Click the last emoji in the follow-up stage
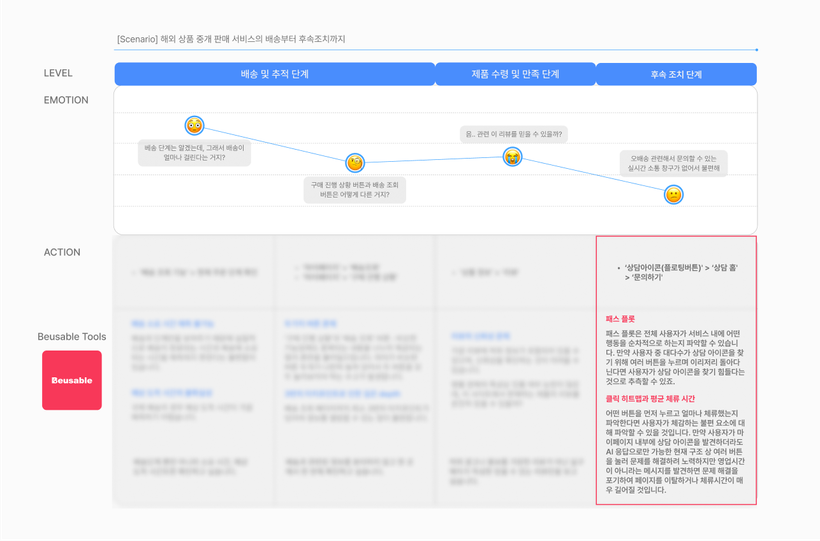The width and height of the screenshot is (820, 541). tap(674, 195)
